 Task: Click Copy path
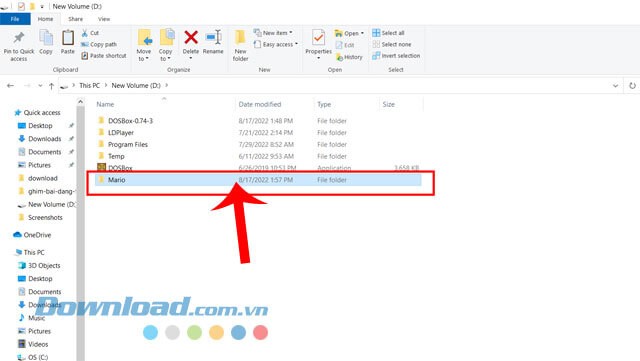pos(99,44)
